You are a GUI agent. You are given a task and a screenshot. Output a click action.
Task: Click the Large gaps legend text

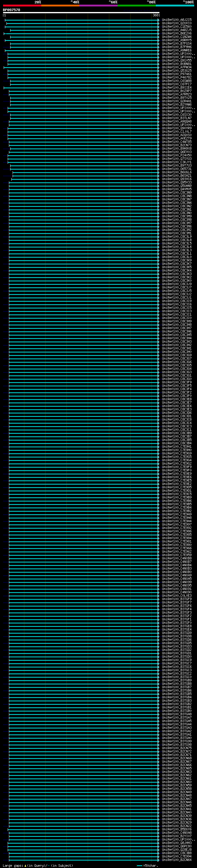click(x=38, y=866)
